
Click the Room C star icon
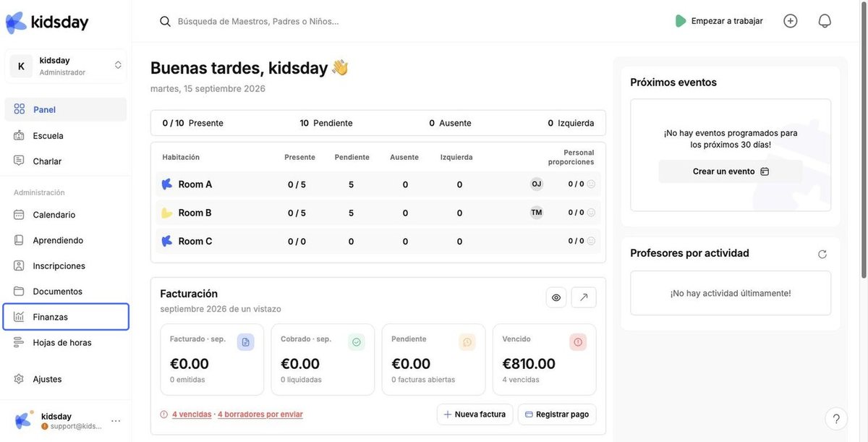tap(167, 241)
